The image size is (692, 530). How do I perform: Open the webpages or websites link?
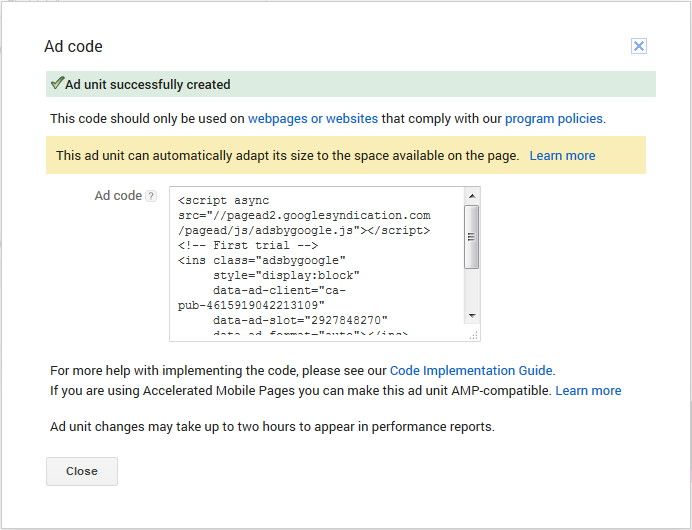313,119
